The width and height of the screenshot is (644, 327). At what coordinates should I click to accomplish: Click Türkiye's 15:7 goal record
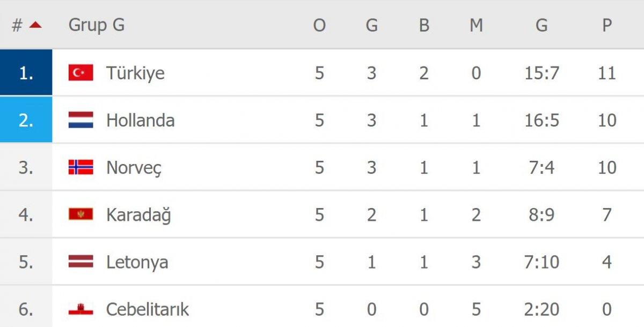541,72
